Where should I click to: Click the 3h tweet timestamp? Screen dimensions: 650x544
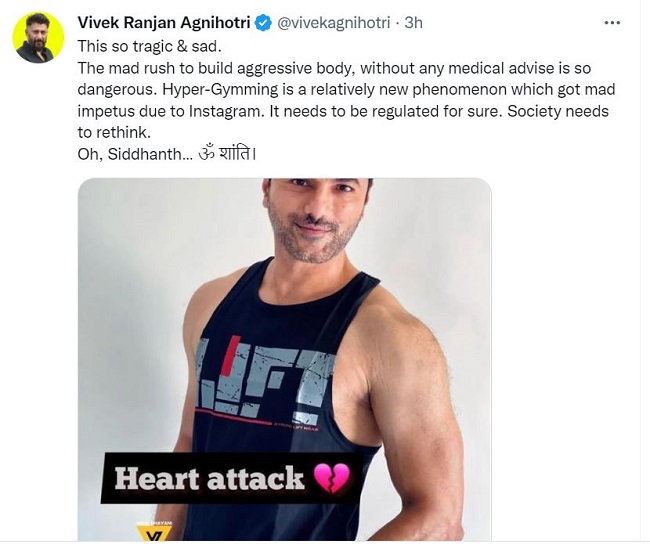pyautogui.click(x=414, y=22)
